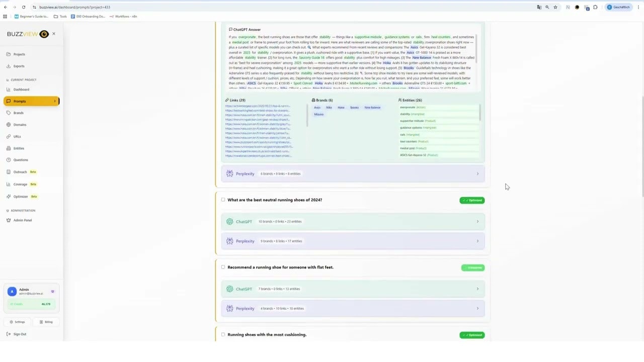Tick checkbox for flat feet prompt
Viewport: 644px width, 362px height.
tap(223, 267)
